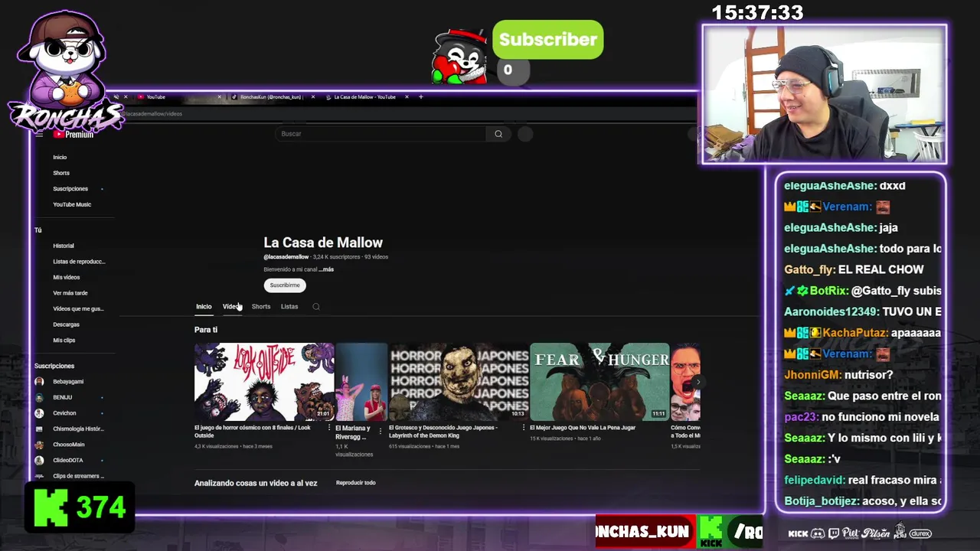Switch to RonchasKun TikTok browser tab

click(273, 97)
